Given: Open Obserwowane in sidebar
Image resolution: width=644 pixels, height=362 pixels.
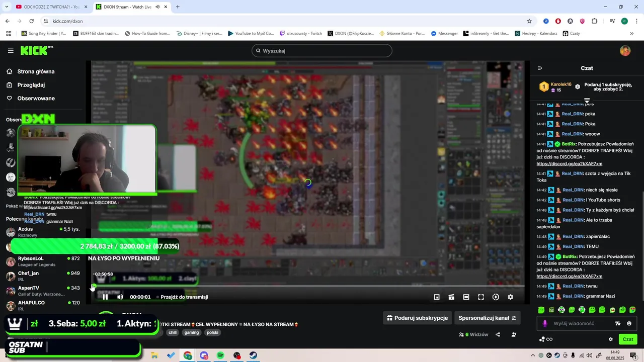Looking at the screenshot, I should 30,99.
